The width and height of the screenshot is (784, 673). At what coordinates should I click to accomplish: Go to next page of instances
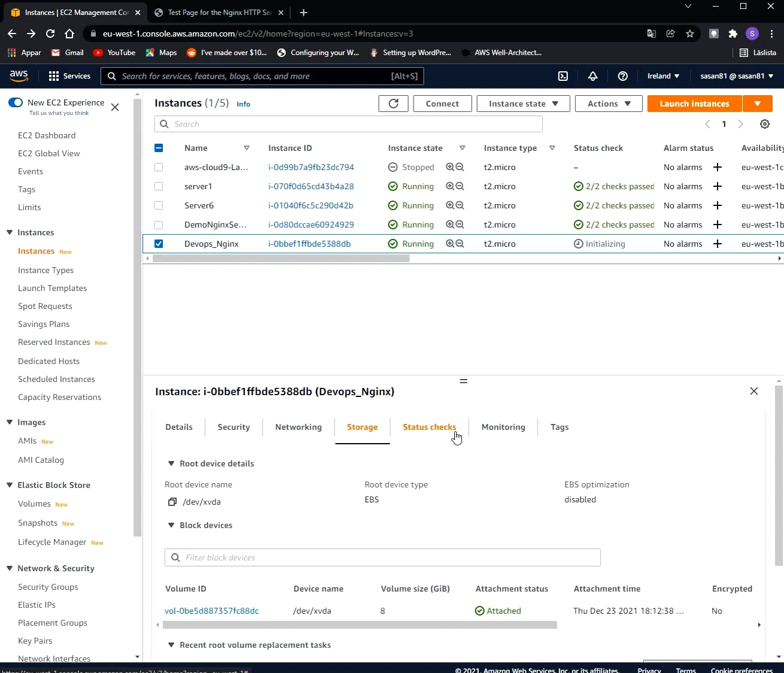(740, 124)
